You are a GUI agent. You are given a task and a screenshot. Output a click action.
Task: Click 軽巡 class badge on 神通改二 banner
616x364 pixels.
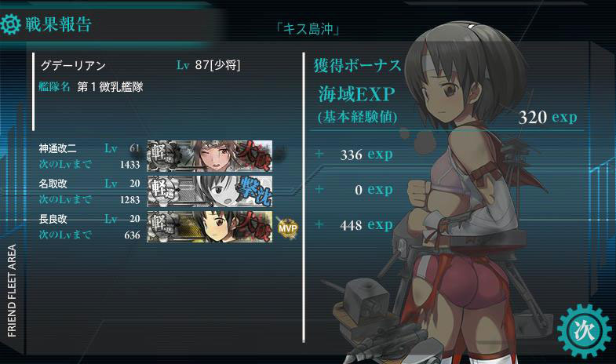pyautogui.click(x=162, y=156)
